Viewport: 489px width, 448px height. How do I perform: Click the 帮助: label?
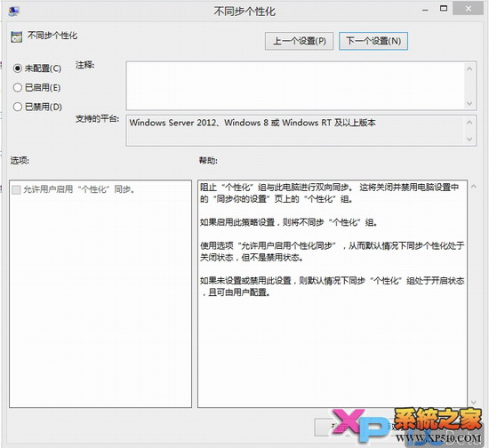(208, 161)
